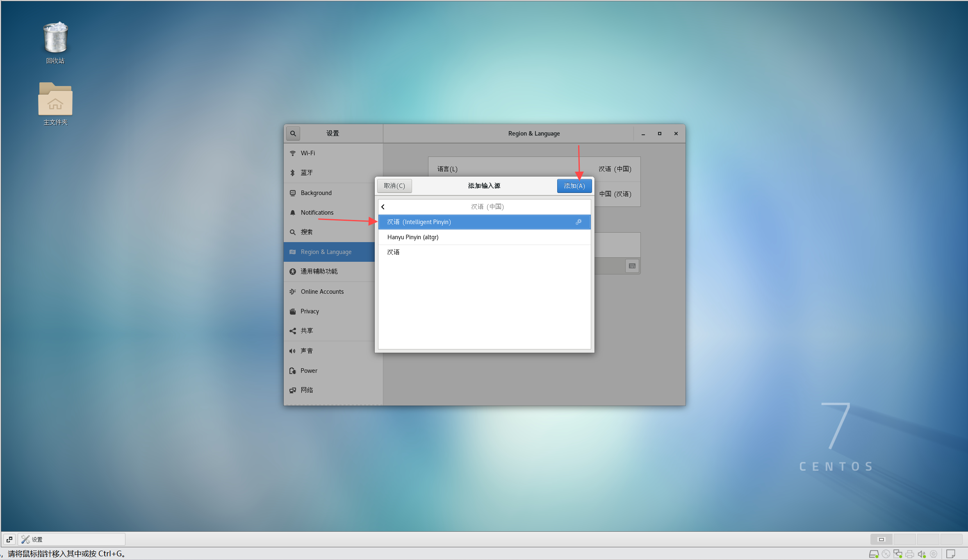Click the keyboard layout preview icon button
Screen dimensions: 968x560
pyautogui.click(x=632, y=266)
